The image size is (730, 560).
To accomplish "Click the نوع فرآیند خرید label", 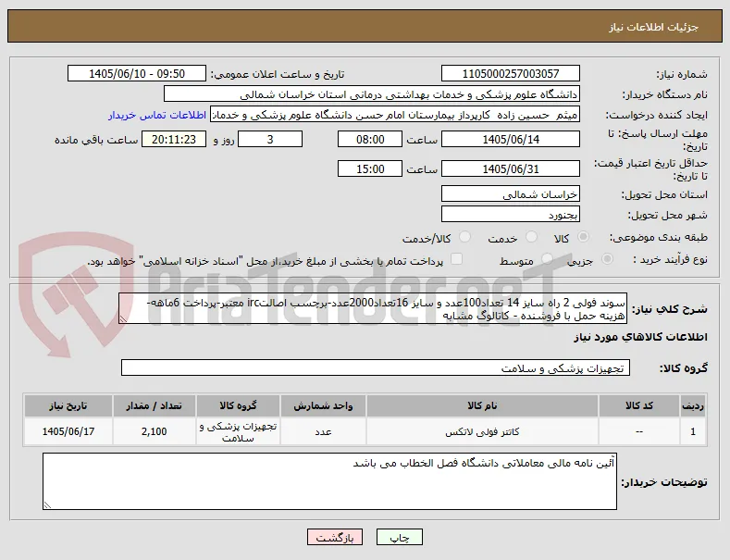I will [x=670, y=259].
